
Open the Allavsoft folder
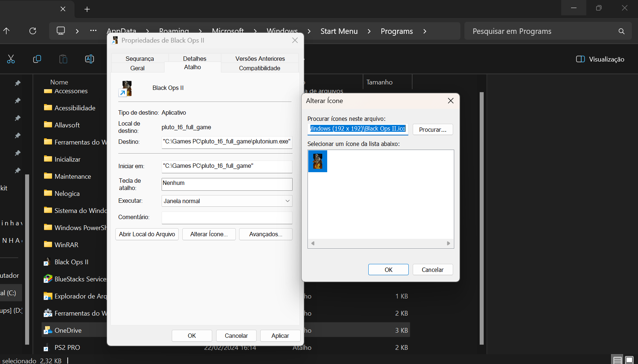67,125
